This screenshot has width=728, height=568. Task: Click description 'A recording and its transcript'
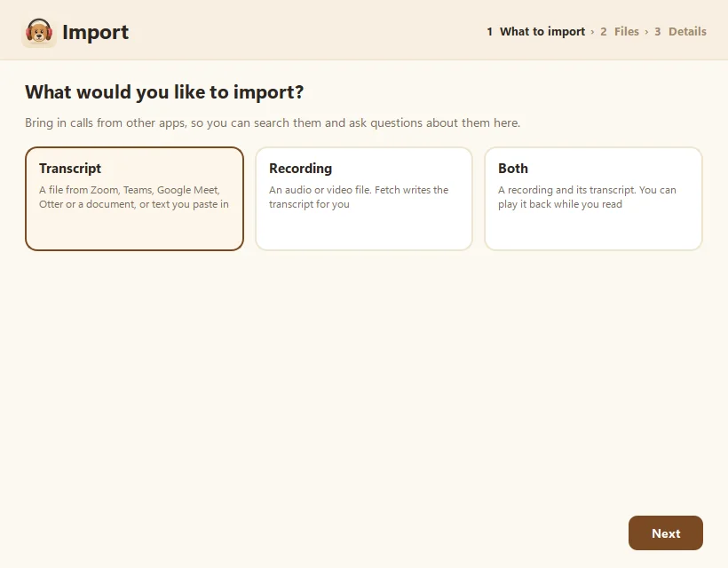[x=567, y=190]
